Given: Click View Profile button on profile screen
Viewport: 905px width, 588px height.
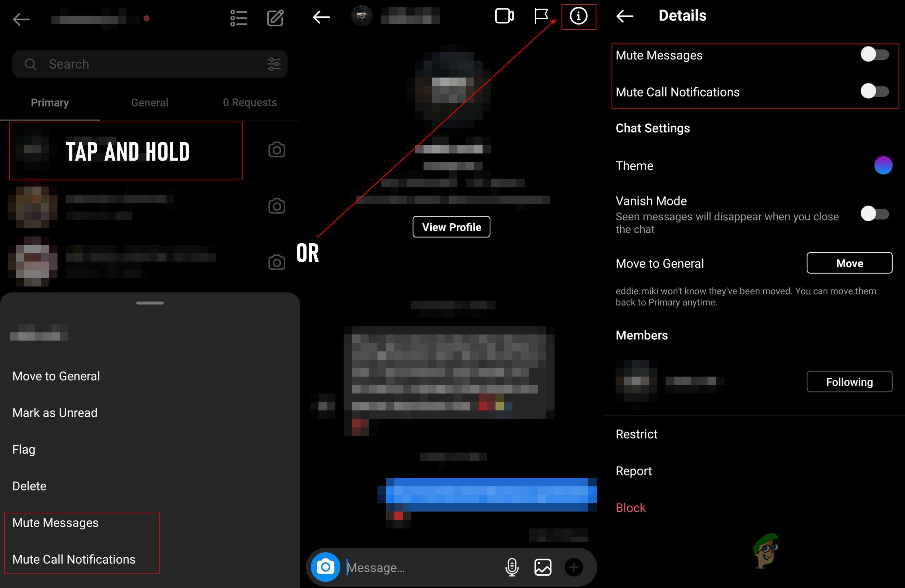Looking at the screenshot, I should (451, 227).
